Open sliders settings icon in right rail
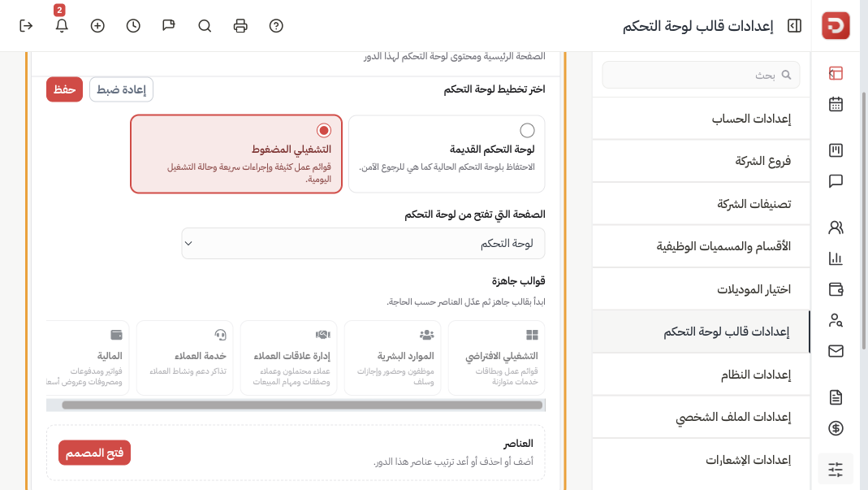The height and width of the screenshot is (490, 868). point(836,469)
